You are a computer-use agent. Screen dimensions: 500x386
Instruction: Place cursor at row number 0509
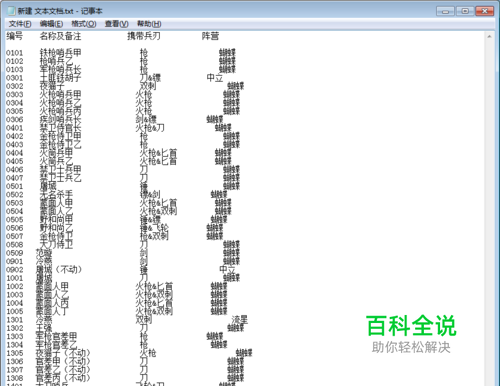click(15, 253)
